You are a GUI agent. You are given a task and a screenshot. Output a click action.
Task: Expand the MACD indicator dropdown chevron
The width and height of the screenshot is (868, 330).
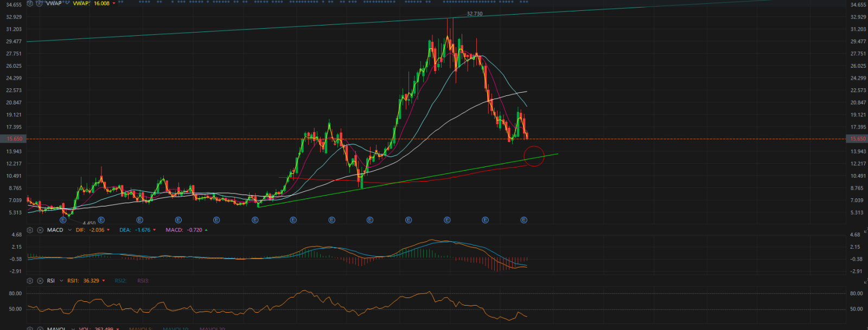tap(69, 230)
